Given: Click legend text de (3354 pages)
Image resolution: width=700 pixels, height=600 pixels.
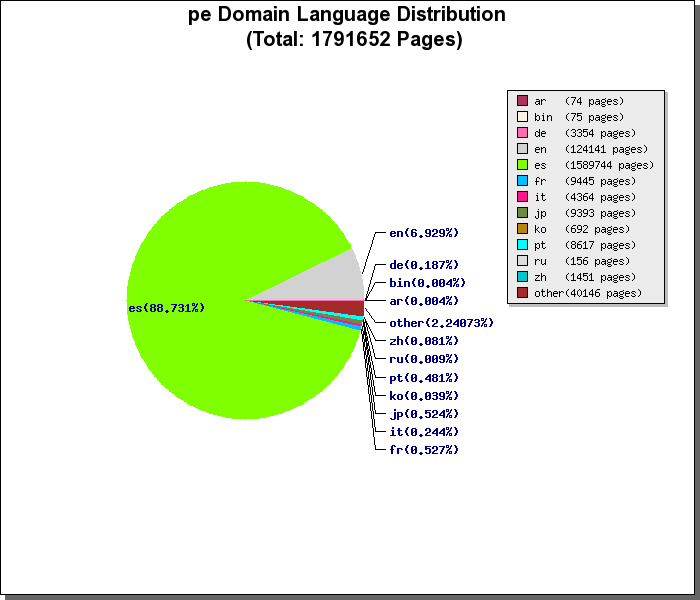Looking at the screenshot, I should pyautogui.click(x=585, y=133).
